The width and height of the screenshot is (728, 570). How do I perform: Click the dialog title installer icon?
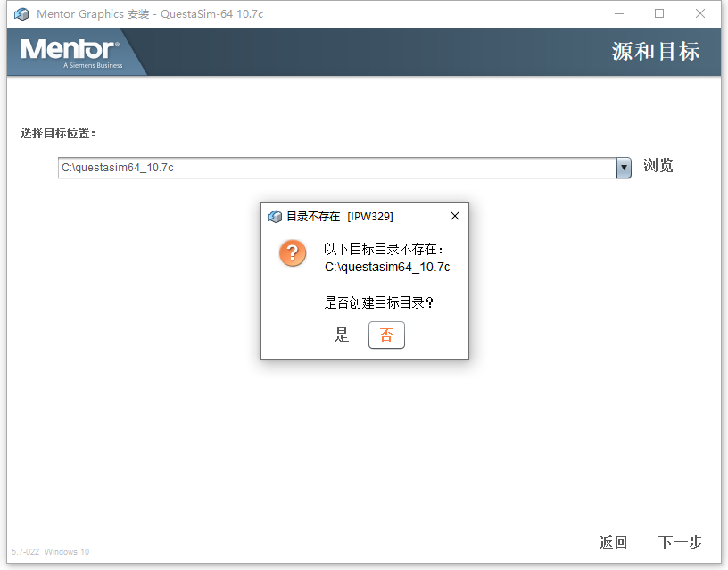click(x=275, y=216)
